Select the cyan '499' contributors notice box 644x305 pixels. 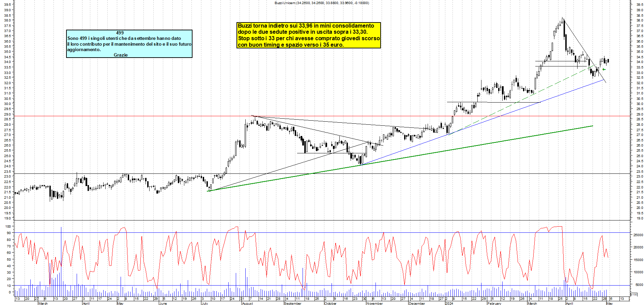pos(129,44)
